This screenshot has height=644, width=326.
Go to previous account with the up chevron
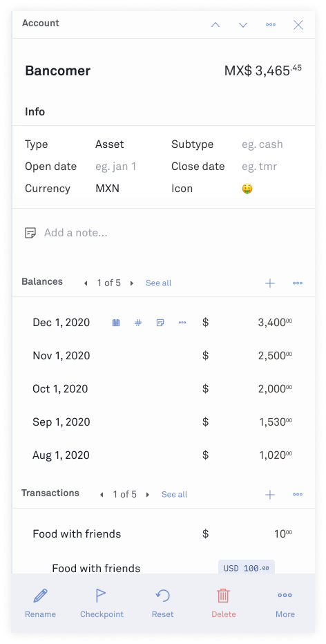tap(215, 25)
